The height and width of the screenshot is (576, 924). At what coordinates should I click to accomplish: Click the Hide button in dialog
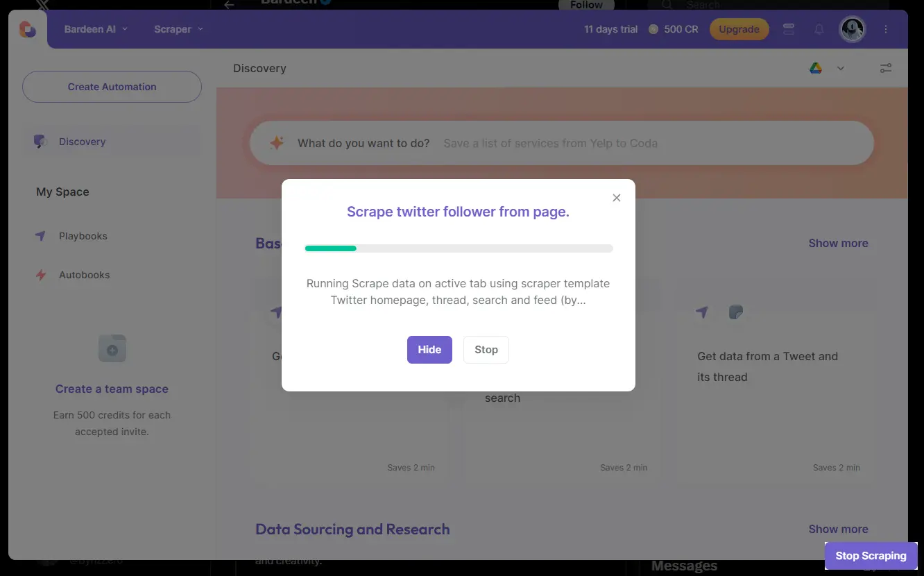coord(429,350)
